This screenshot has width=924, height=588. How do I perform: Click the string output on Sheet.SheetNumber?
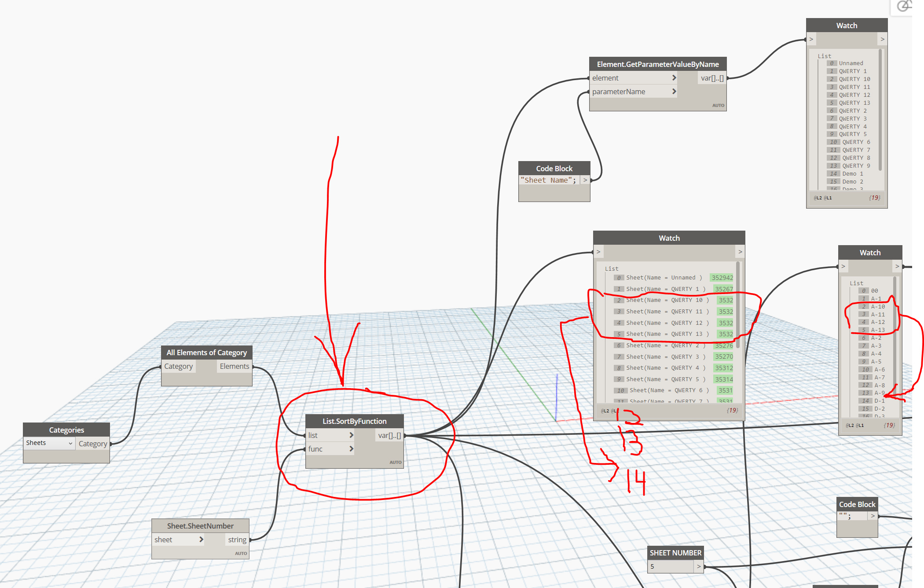tap(237, 540)
